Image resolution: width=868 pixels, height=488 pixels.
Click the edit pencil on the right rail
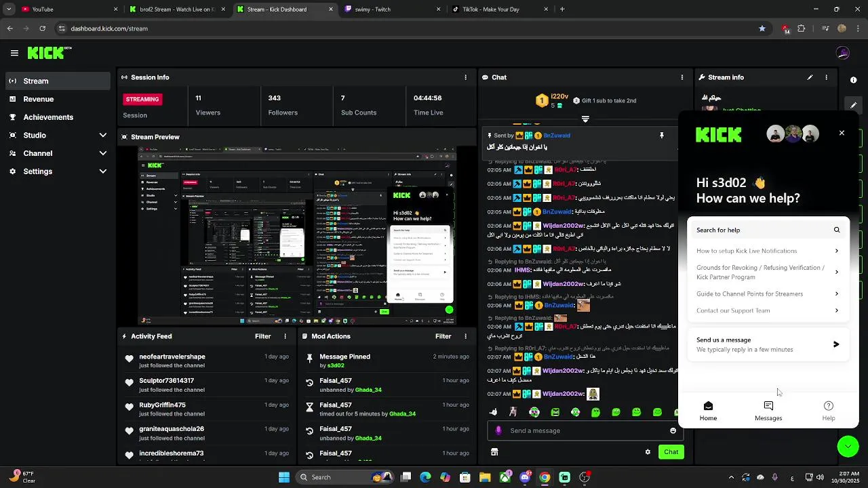[853, 105]
